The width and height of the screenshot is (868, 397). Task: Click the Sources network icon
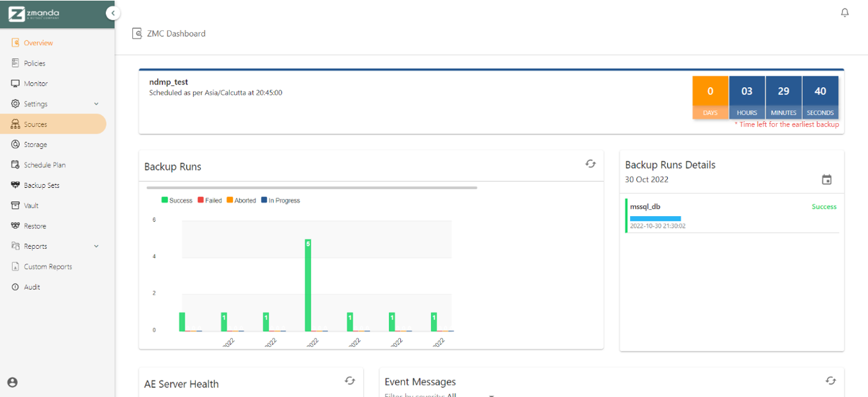(15, 124)
